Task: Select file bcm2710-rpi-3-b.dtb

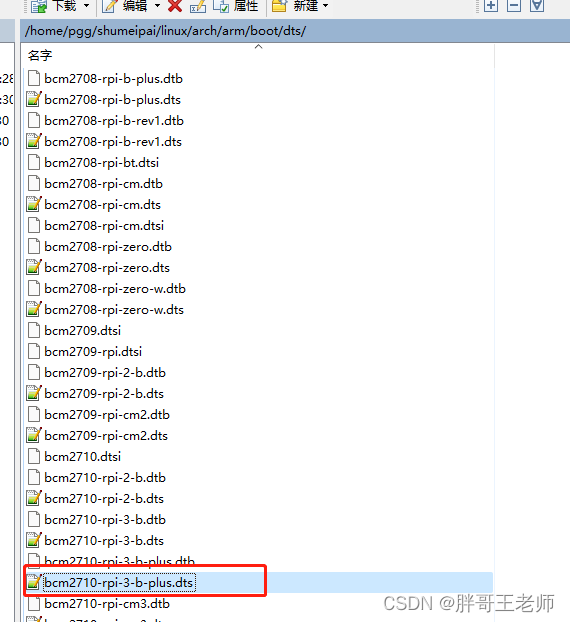Action: coord(96,520)
